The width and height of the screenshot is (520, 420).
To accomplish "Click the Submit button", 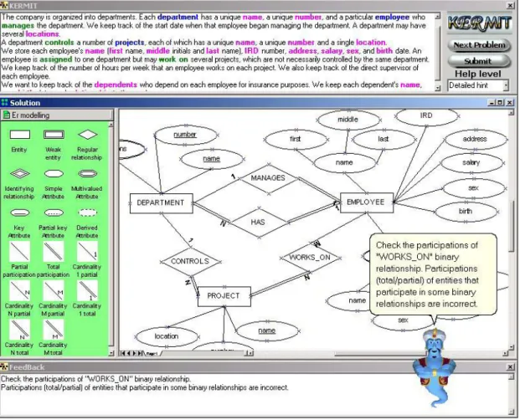I will (x=479, y=61).
